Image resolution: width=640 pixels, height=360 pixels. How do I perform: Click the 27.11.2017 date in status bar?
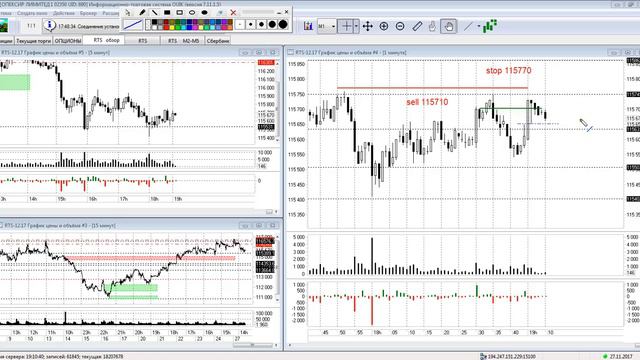click(x=621, y=357)
